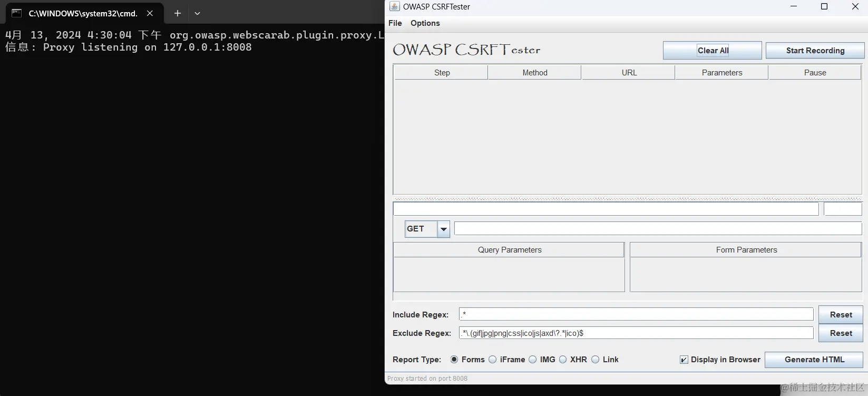Screen dimensions: 868x396
Task: Close the cmd.exe terminal tab
Action: coord(150,13)
